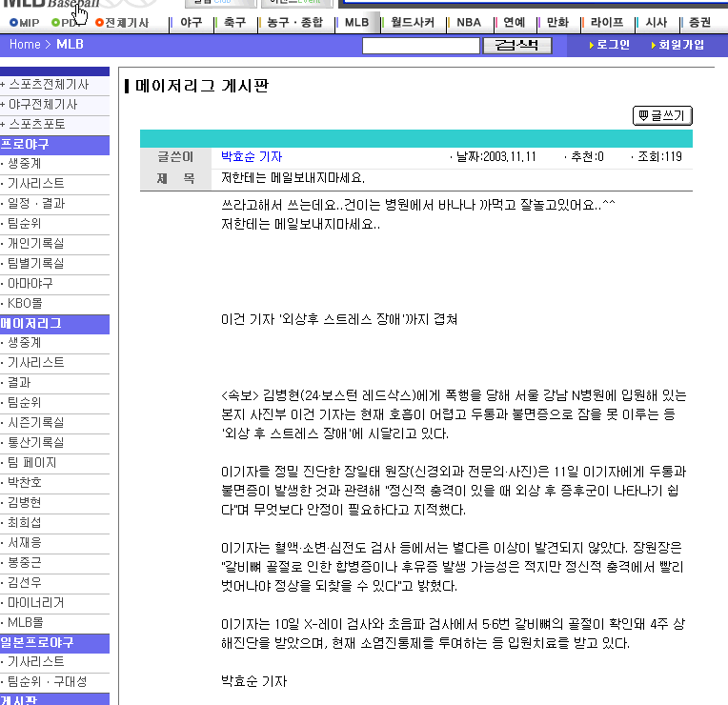Open 박효순 기자 author link
Screen dimensions: 728x705
[x=252, y=157]
